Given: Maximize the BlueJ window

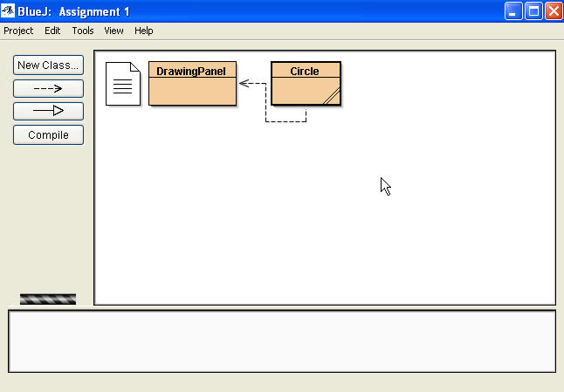Looking at the screenshot, I should (x=533, y=10).
